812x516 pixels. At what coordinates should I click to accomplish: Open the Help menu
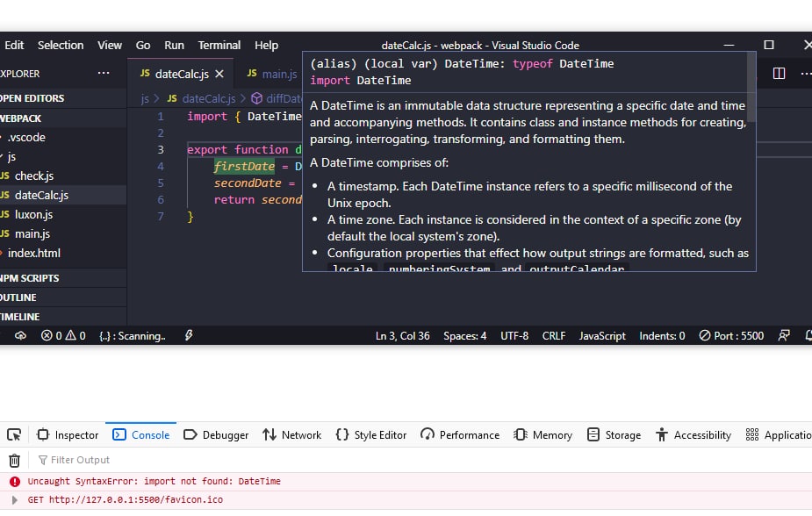pyautogui.click(x=266, y=45)
